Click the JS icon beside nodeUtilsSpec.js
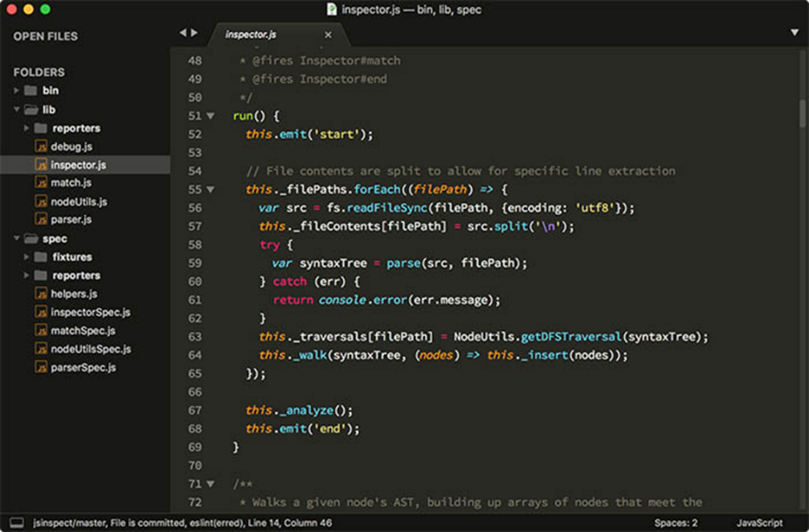 [41, 349]
